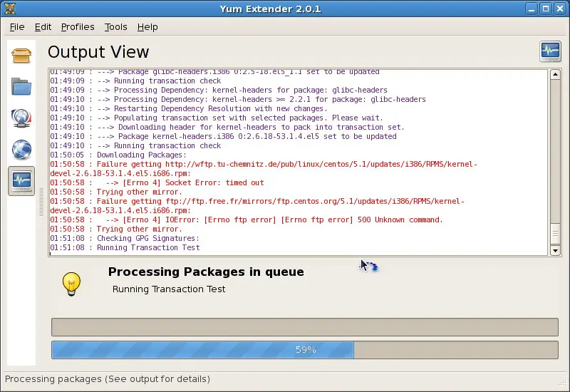The width and height of the screenshot is (570, 392).
Task: Click the output scrollbar thumb
Action: [x=555, y=234]
